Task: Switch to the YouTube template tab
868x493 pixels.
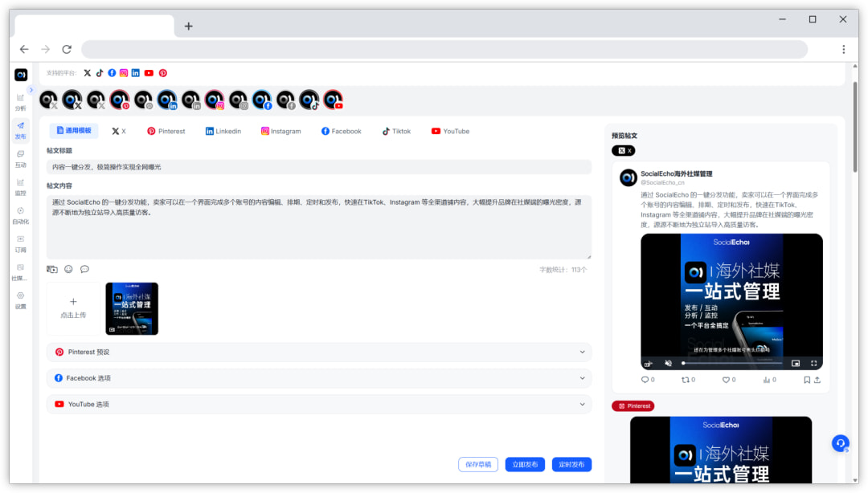Action: pyautogui.click(x=451, y=131)
